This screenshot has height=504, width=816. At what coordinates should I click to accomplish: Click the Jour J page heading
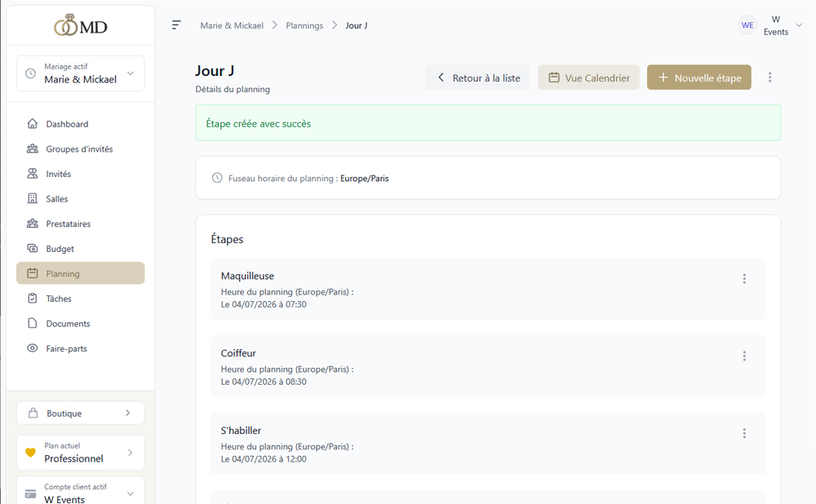click(215, 71)
